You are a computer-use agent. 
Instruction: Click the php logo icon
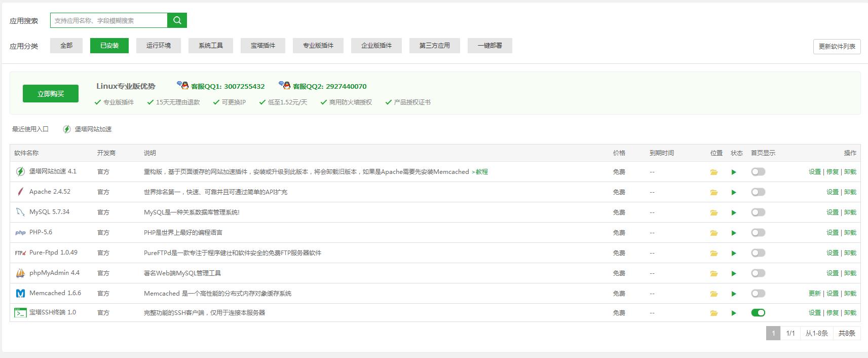click(20, 233)
